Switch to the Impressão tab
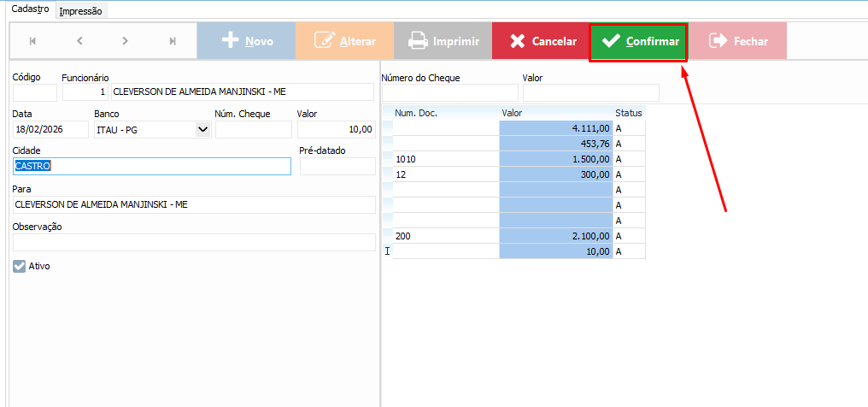This screenshot has width=868, height=407. [x=80, y=11]
